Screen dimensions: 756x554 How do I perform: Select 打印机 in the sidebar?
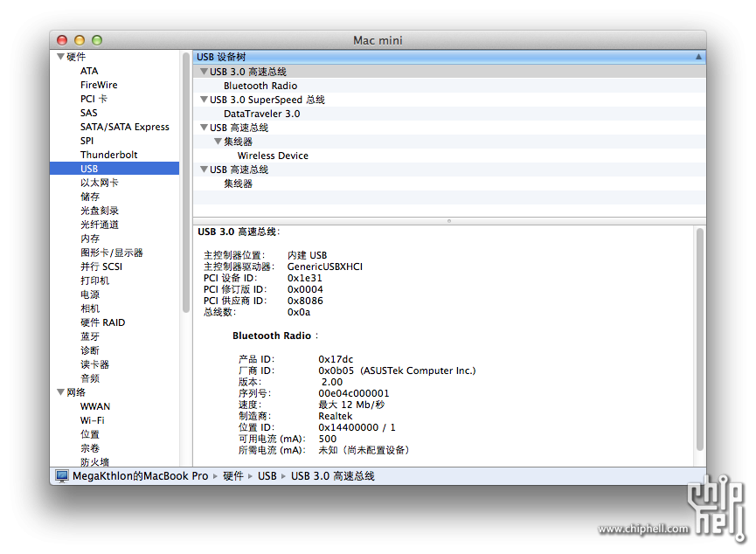[94, 280]
